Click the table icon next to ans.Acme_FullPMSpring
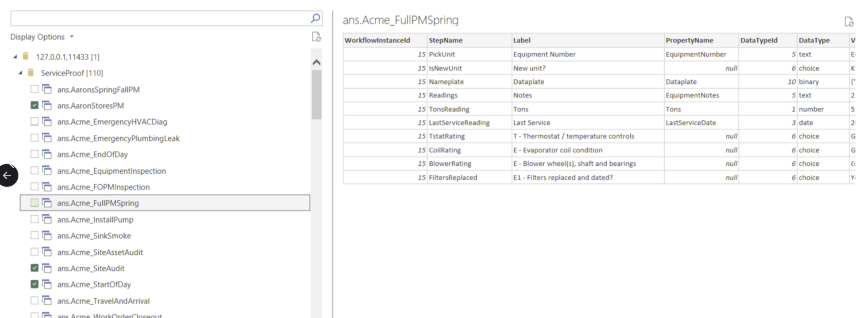 click(47, 203)
